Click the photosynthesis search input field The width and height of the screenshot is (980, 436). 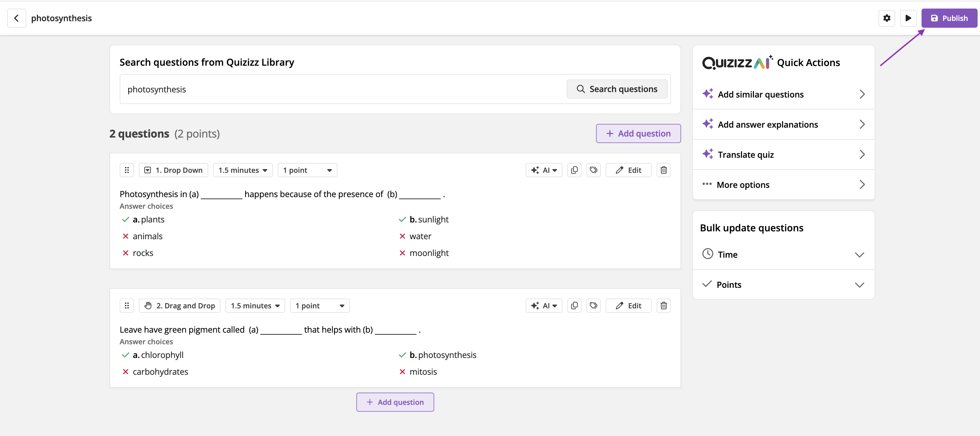[342, 89]
